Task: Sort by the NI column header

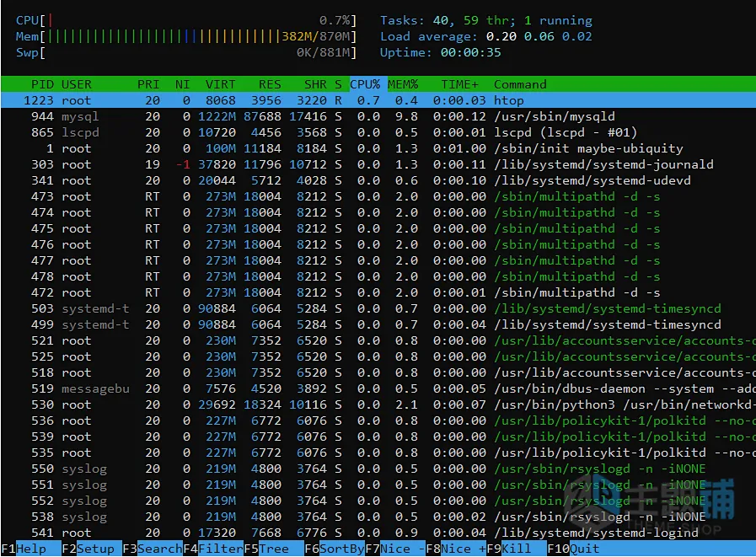Action: [x=182, y=84]
